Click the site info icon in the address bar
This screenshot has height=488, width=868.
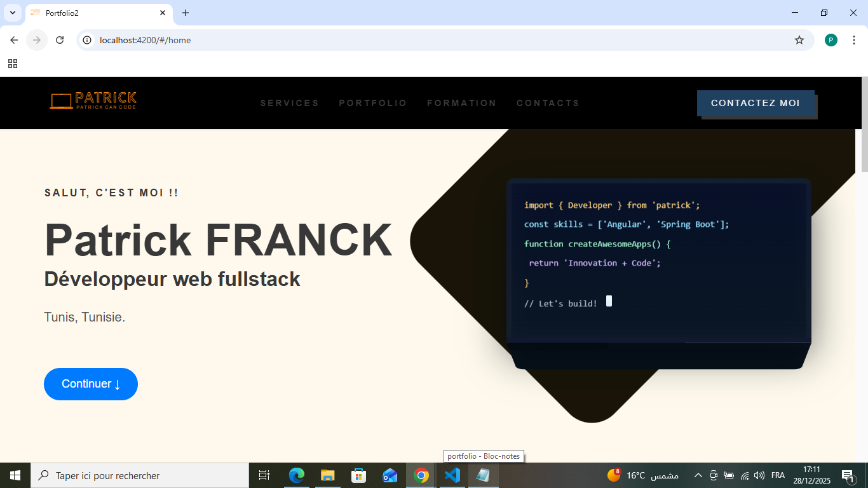pos(86,39)
